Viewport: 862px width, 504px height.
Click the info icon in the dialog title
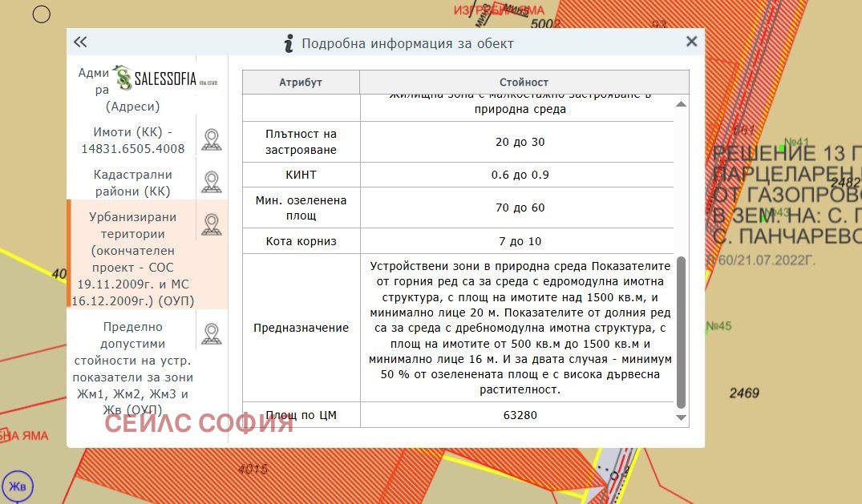(x=289, y=43)
